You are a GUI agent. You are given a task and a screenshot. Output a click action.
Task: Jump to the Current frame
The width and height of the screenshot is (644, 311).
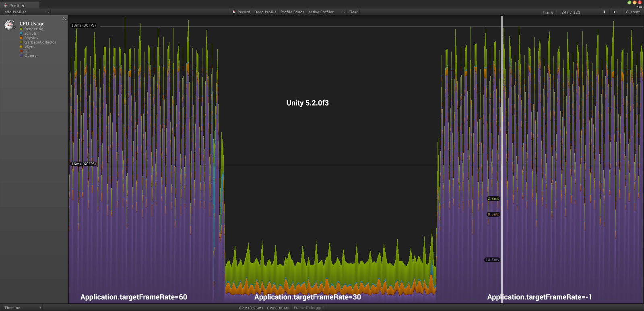coord(632,12)
